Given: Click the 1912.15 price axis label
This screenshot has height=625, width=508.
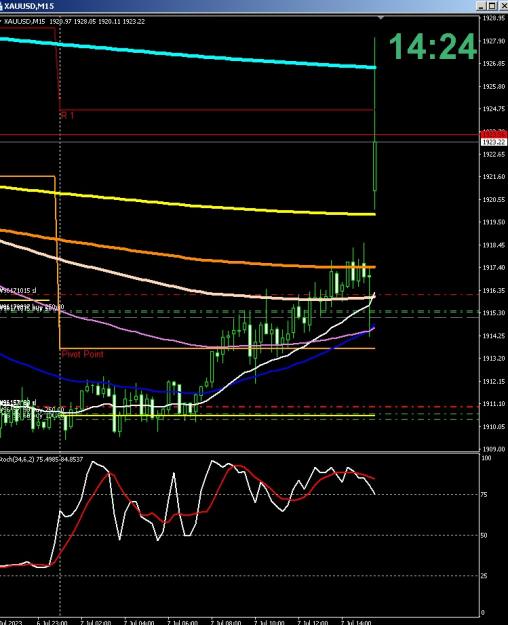Looking at the screenshot, I should tap(494, 381).
